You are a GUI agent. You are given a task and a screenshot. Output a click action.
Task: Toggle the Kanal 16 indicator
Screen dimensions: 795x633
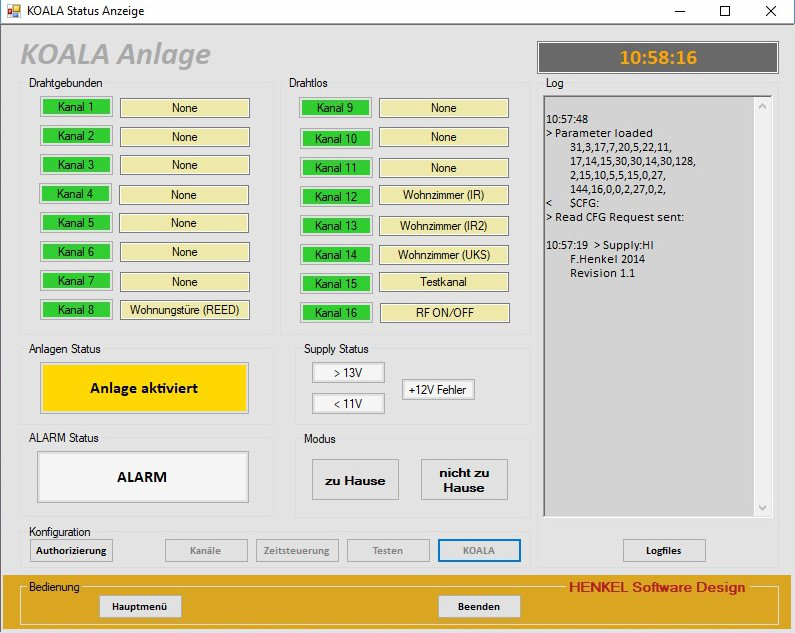point(335,313)
